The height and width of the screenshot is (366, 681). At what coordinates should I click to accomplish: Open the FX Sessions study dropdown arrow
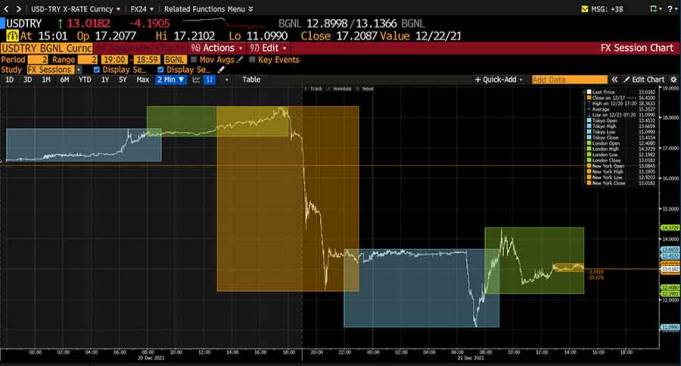click(x=79, y=70)
